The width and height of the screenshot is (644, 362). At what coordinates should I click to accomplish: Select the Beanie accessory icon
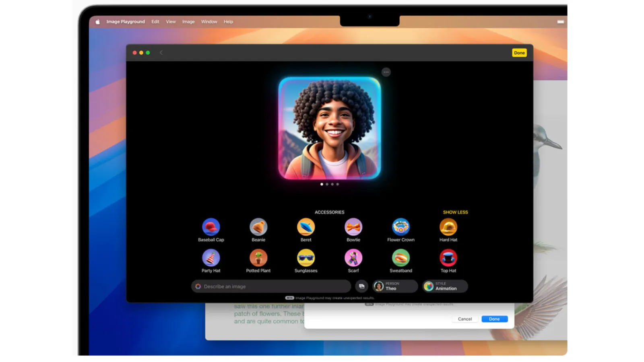click(258, 227)
